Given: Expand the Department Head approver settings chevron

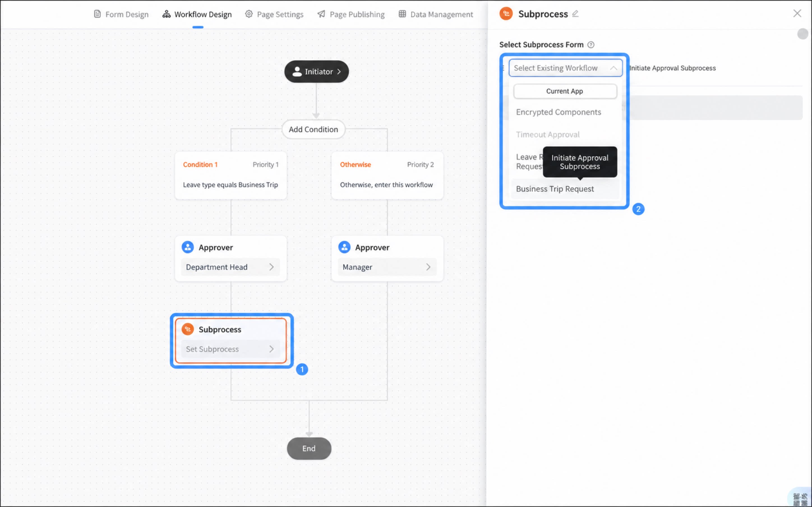Looking at the screenshot, I should [x=272, y=267].
